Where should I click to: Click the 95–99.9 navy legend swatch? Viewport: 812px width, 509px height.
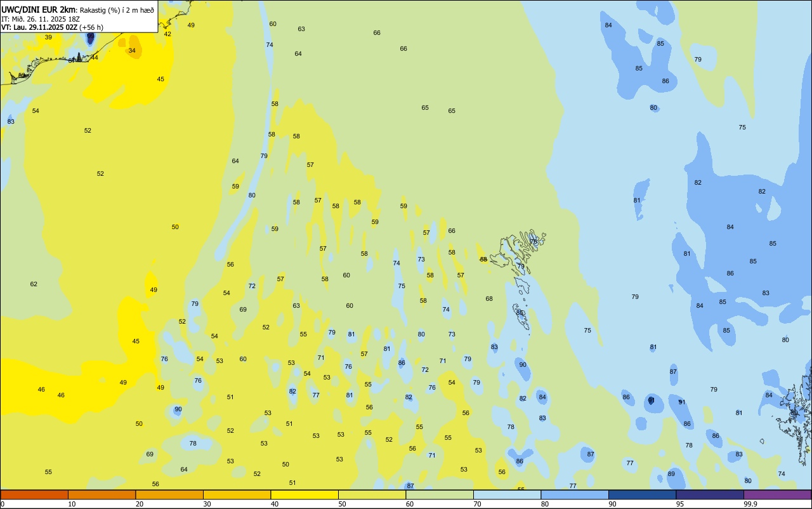pyautogui.click(x=710, y=494)
